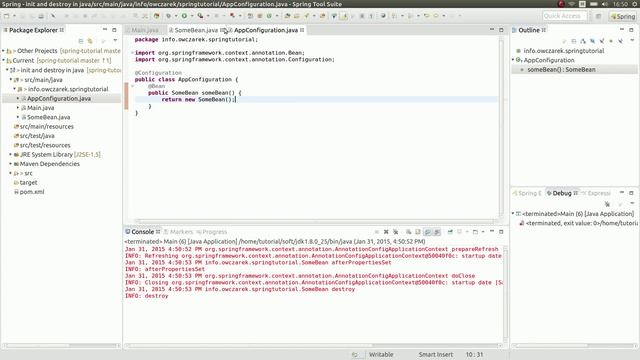Open the Debug button dropdown arrow
Image resolution: width=640 pixels, height=360 pixels.
(x=176, y=16)
